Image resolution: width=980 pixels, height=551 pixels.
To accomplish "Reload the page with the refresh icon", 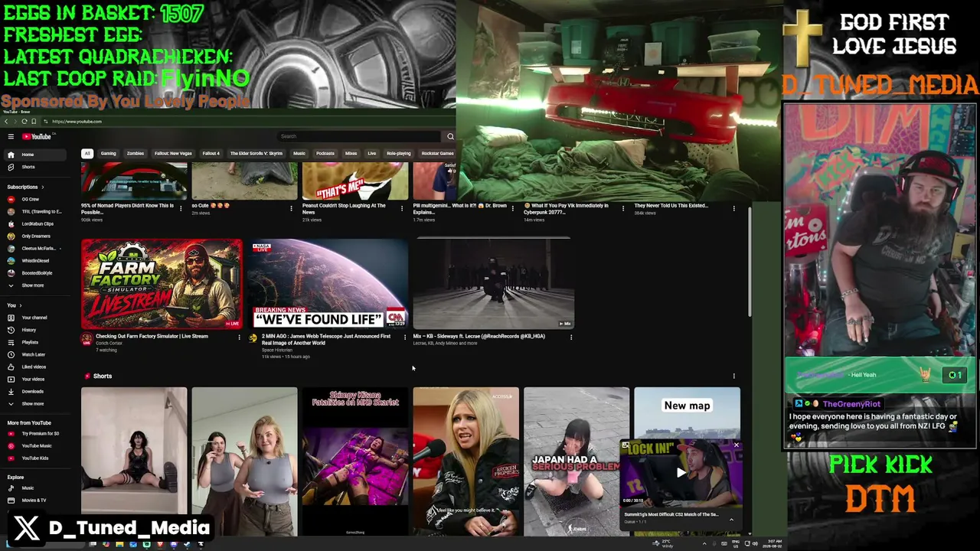I will tap(24, 122).
